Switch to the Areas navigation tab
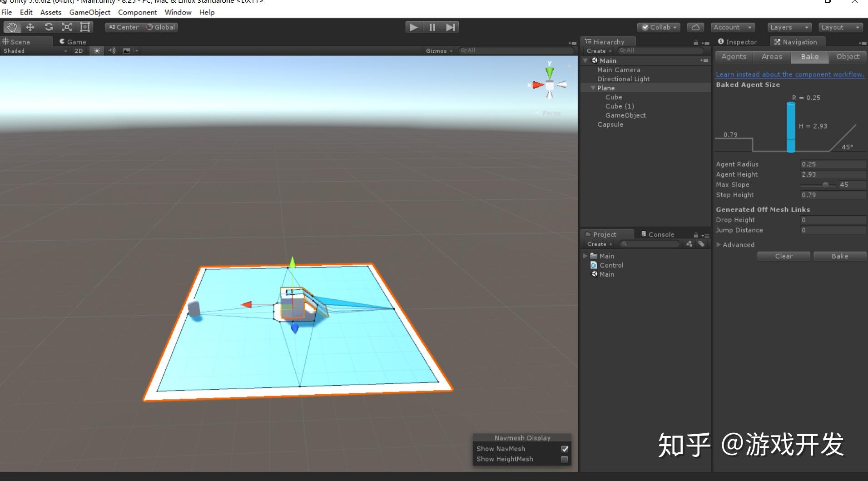This screenshot has width=868, height=481. click(772, 57)
